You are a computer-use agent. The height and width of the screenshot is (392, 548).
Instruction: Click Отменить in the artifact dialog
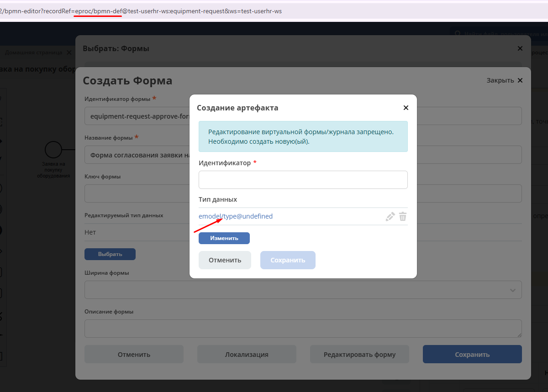tap(225, 260)
